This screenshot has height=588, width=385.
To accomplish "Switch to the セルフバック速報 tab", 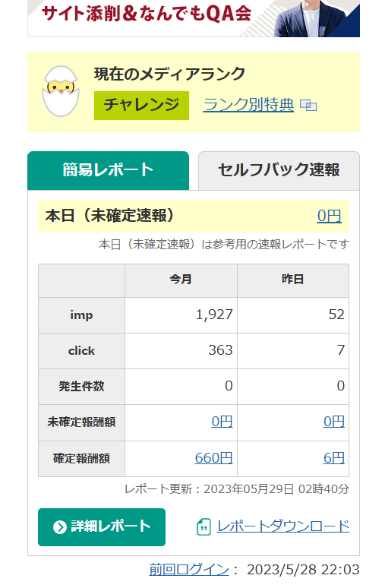I will pos(279,171).
